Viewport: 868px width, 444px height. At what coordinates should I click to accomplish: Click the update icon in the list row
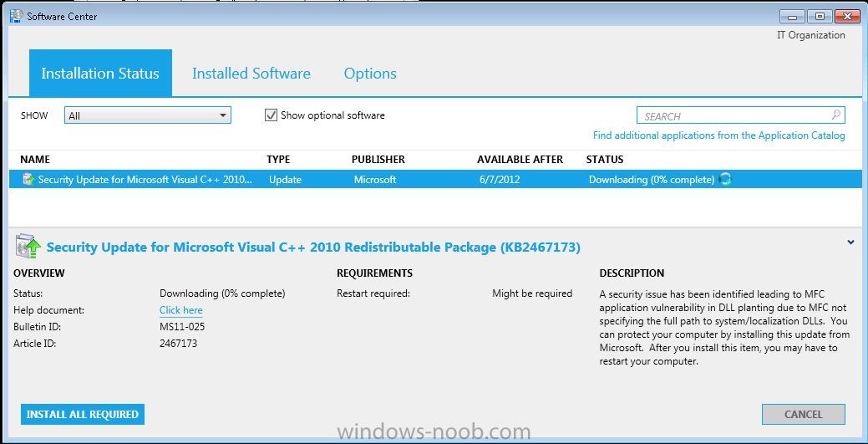coord(28,180)
